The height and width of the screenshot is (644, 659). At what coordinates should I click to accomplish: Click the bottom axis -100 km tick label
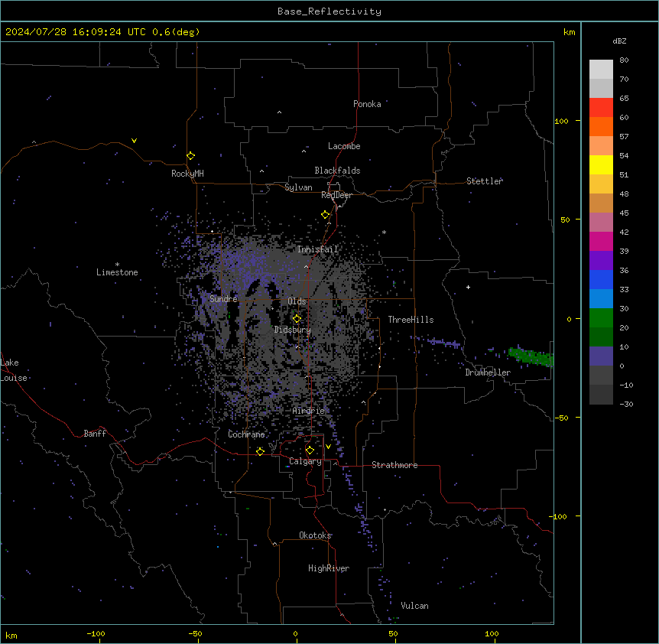pos(96,633)
